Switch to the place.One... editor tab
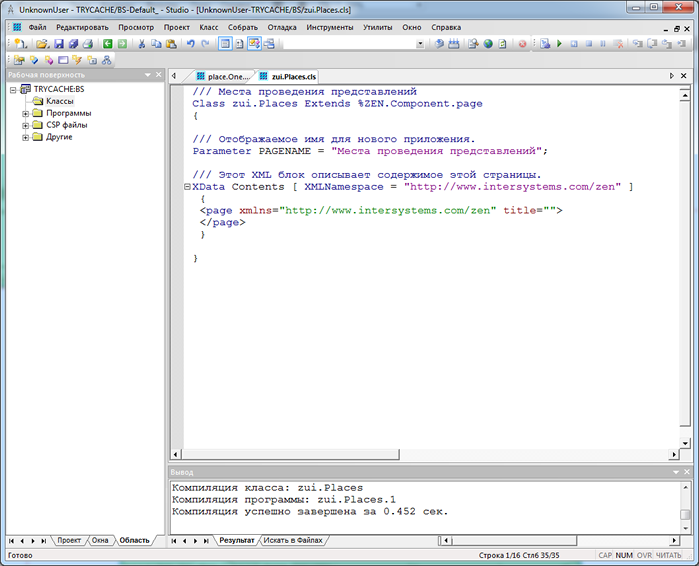The height and width of the screenshot is (566, 699). pyautogui.click(x=223, y=77)
